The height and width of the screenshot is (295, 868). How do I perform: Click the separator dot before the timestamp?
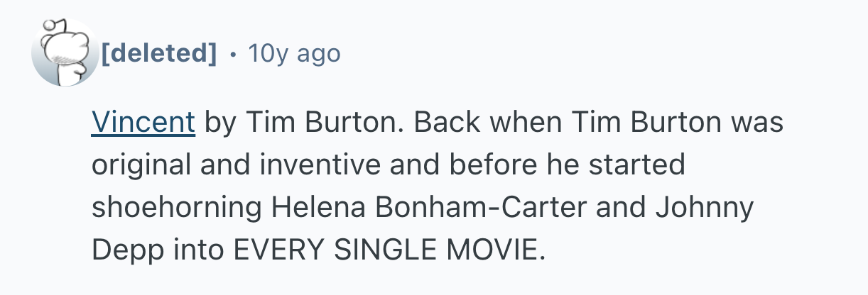click(x=233, y=53)
